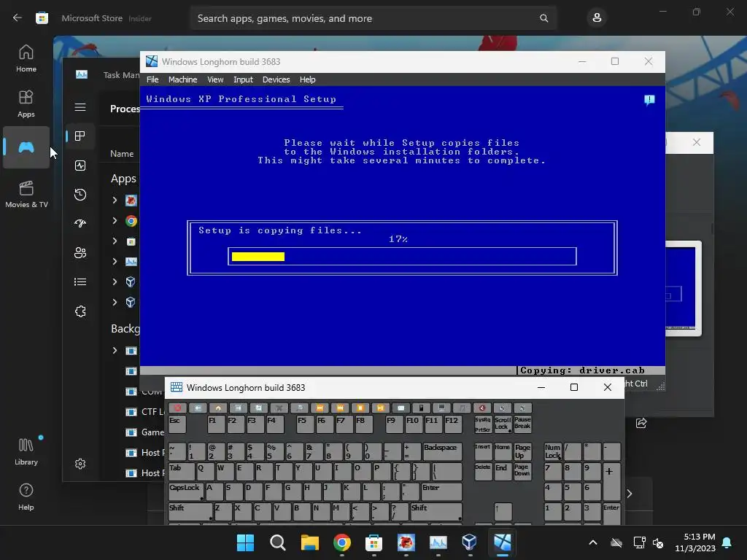747x560 pixels.
Task: Click the mail icon on soft keyboard toolbar
Action: tap(401, 408)
